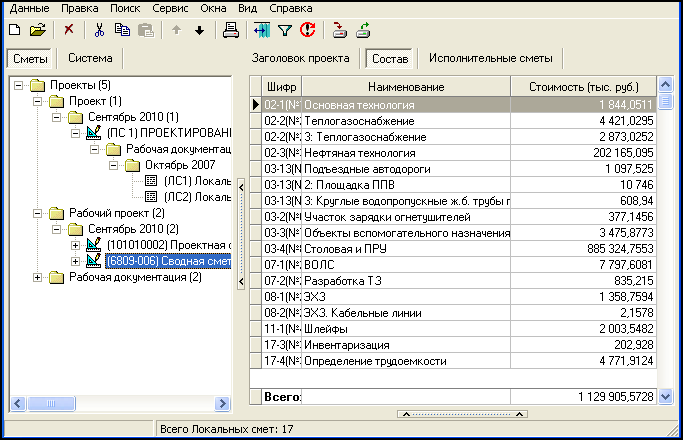Switch to the Система tab

pyautogui.click(x=90, y=59)
